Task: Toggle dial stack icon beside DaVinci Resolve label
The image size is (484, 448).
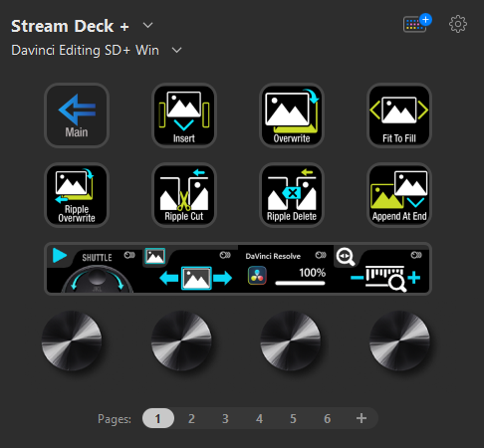Action: [321, 255]
